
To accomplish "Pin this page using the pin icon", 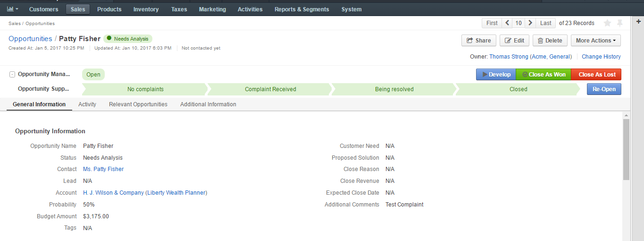I will point(620,23).
